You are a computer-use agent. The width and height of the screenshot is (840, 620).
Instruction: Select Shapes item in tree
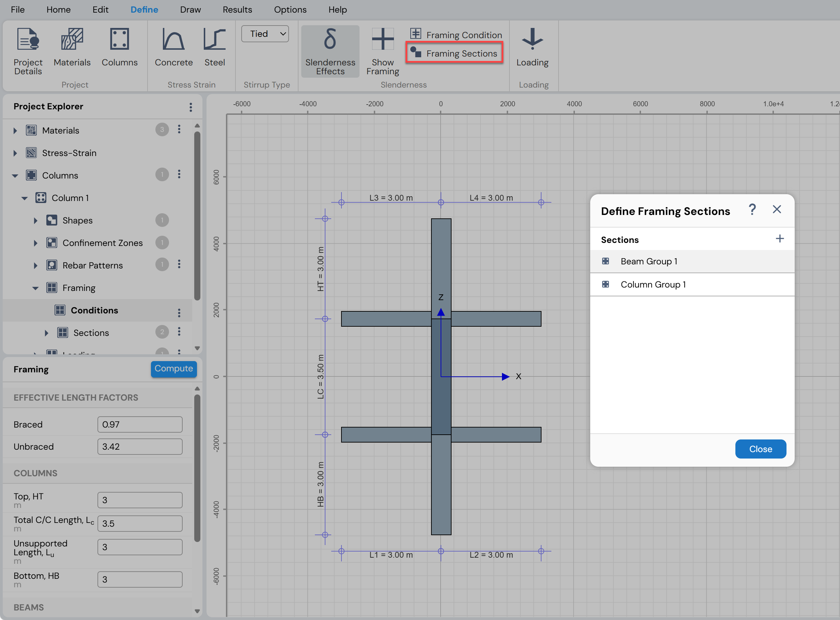coord(77,220)
